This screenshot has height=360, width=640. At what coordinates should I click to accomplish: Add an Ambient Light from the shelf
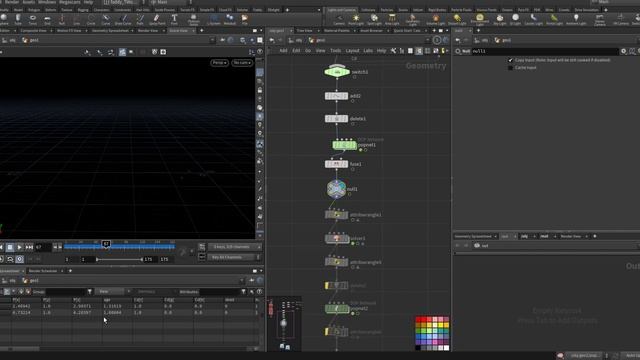coord(576,19)
